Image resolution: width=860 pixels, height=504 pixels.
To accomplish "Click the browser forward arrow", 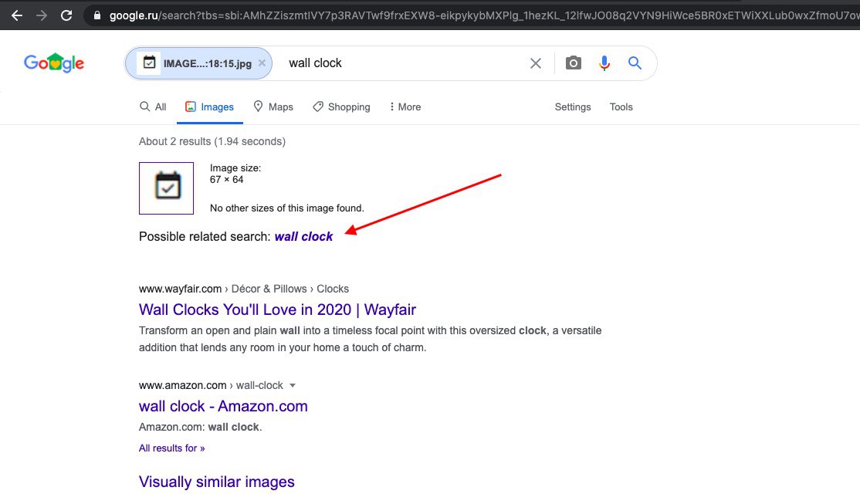I will click(42, 15).
